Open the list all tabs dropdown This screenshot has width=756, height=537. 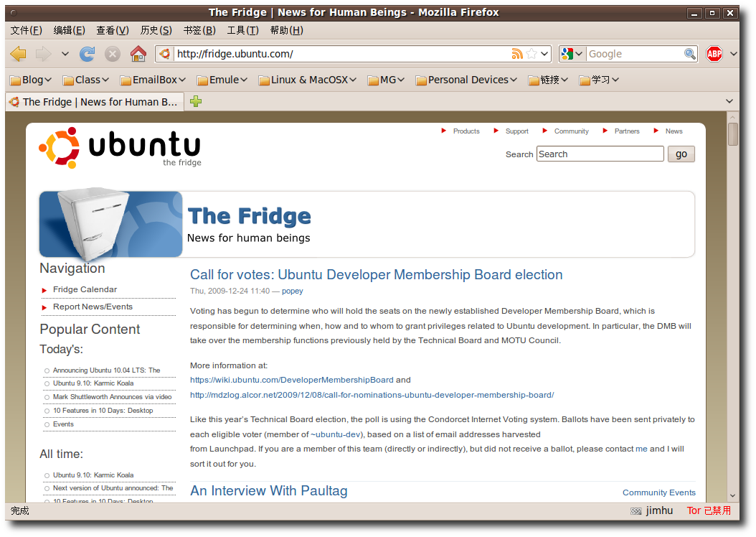click(729, 101)
